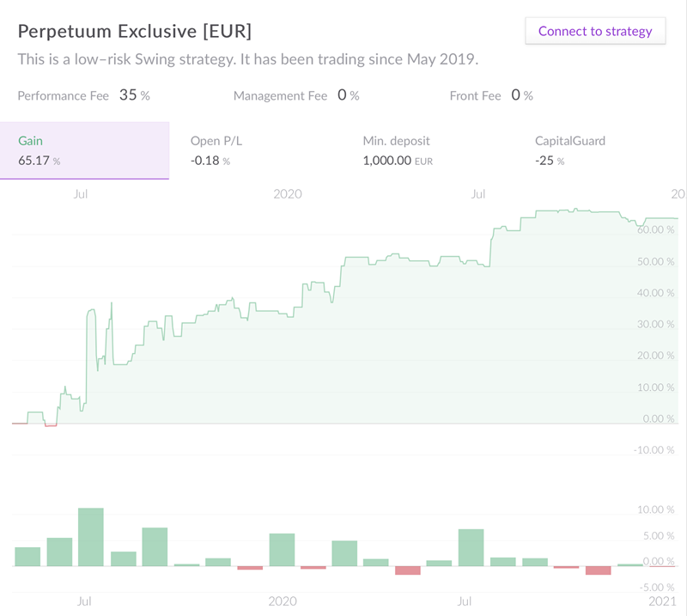
Task: Click the 0.00 % label on the gain chart
Action: [659, 418]
